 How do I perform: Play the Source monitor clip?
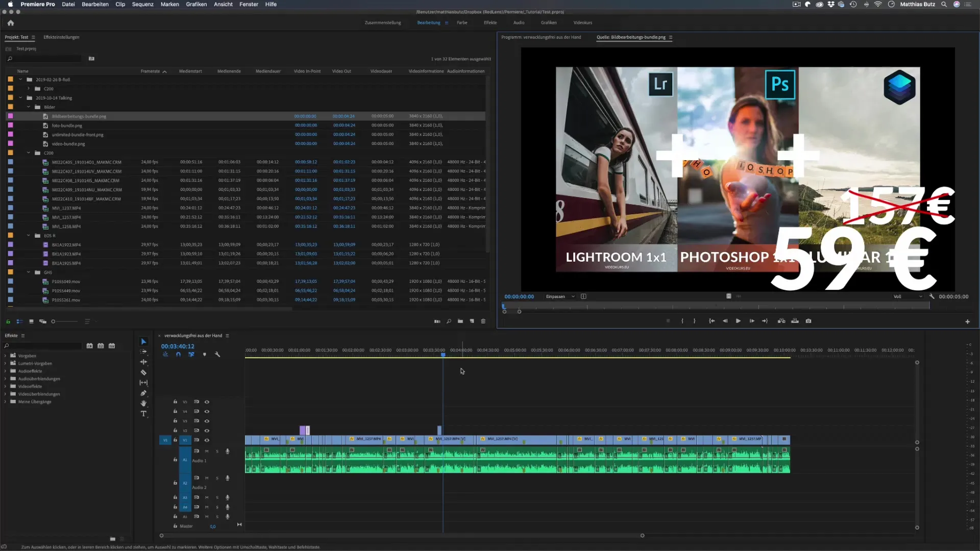pos(738,321)
